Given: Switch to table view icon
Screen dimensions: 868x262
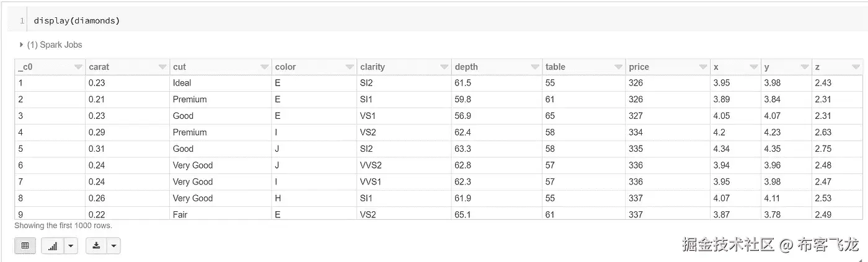Looking at the screenshot, I should (25, 246).
